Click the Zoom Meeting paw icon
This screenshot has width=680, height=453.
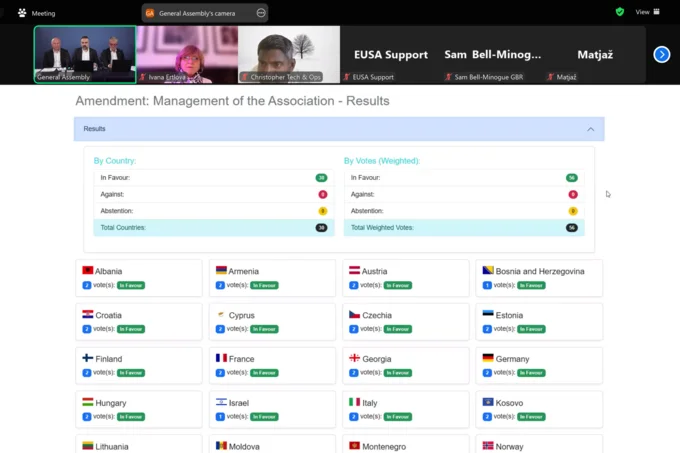22,13
